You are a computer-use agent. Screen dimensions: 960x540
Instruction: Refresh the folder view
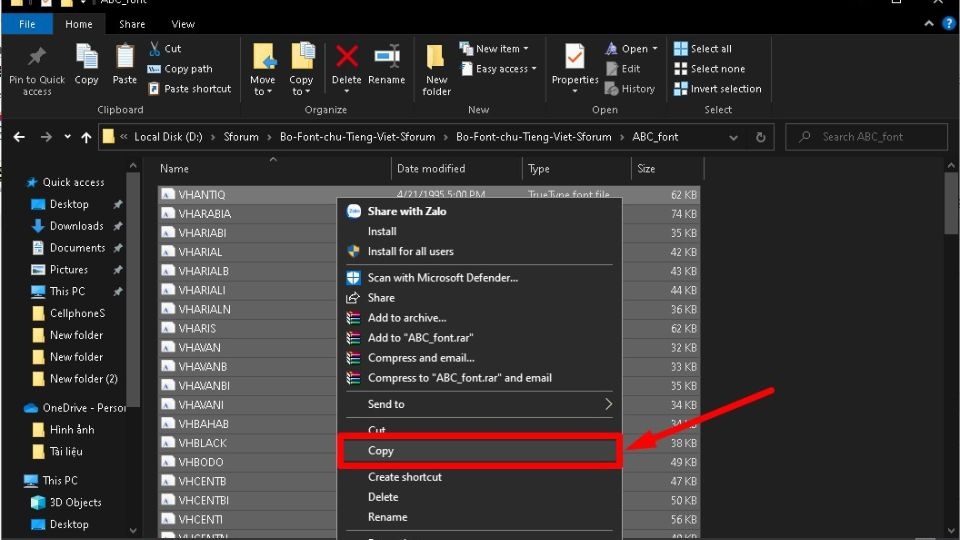click(760, 137)
